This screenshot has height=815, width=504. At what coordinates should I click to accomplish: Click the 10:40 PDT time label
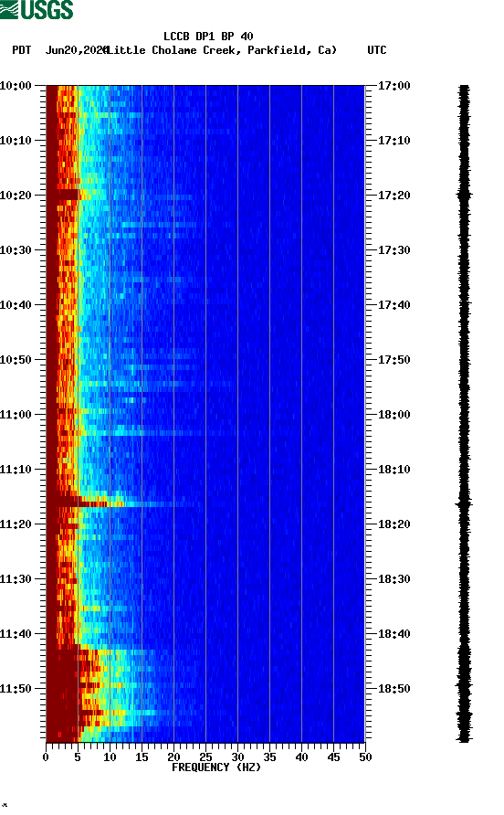pyautogui.click(x=16, y=304)
